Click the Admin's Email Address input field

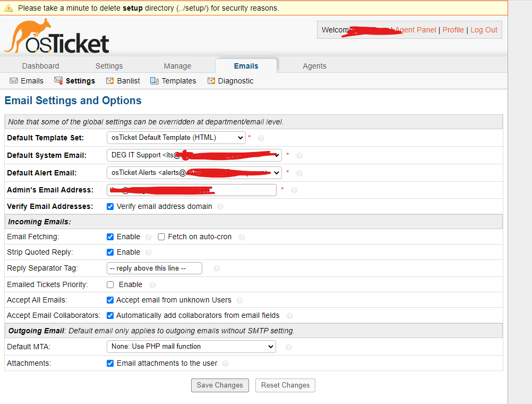click(x=192, y=190)
